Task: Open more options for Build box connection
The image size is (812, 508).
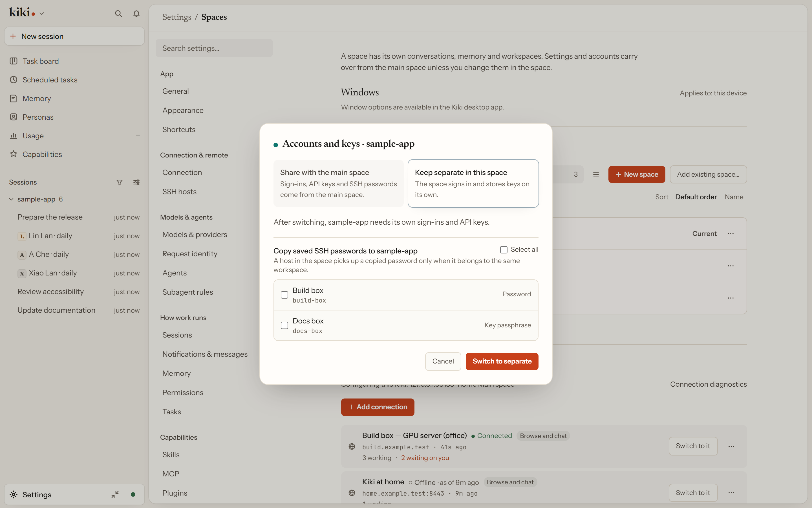Action: pyautogui.click(x=731, y=446)
